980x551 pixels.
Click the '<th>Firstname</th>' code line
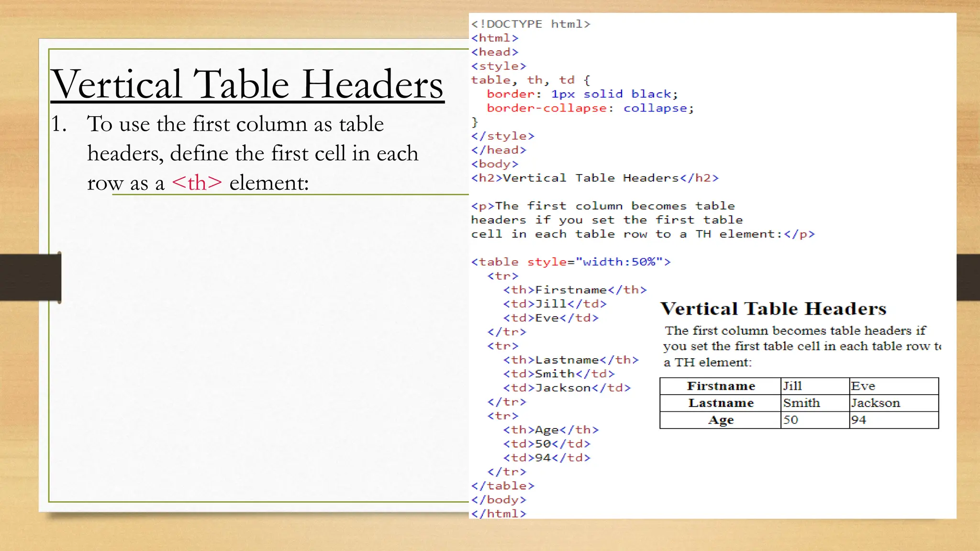coord(575,290)
